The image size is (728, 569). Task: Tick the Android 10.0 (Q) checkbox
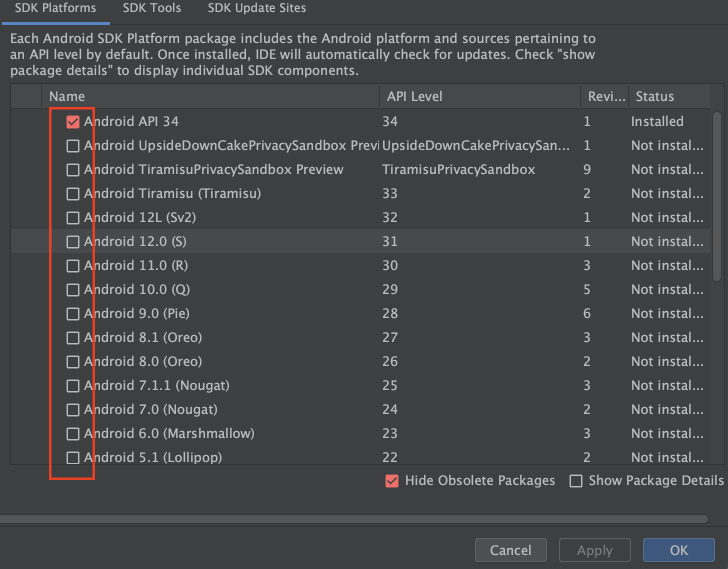[x=73, y=290]
